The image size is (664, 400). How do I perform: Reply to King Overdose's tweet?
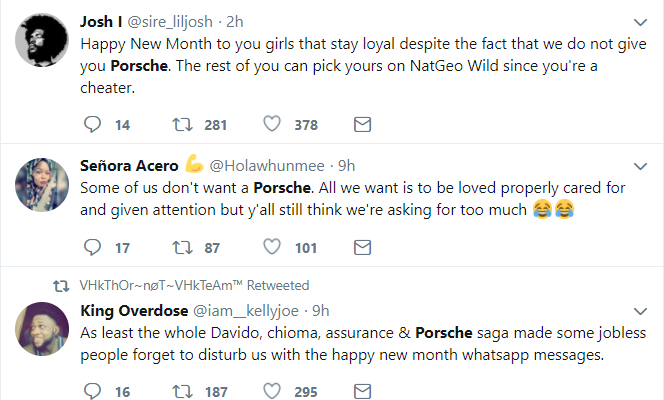[x=92, y=391]
